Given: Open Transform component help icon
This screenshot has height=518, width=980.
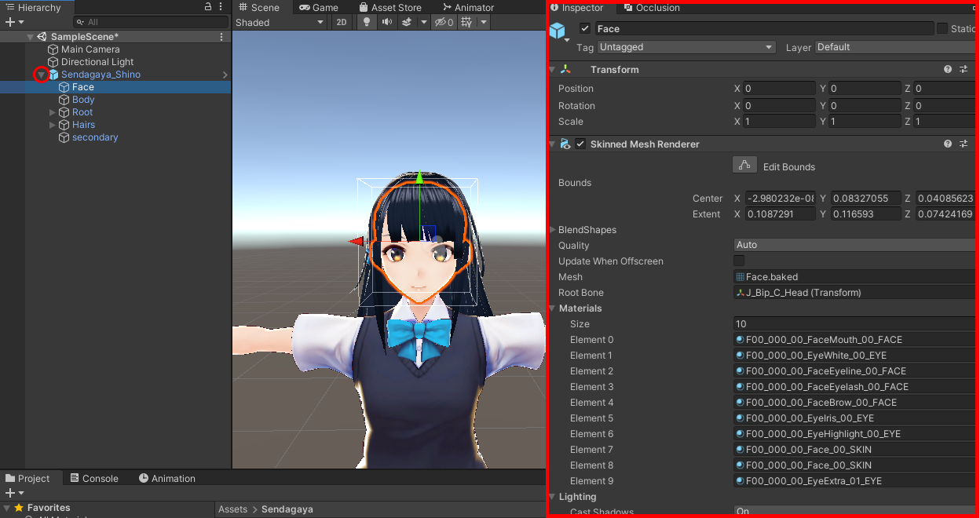Looking at the screenshot, I should coord(948,69).
